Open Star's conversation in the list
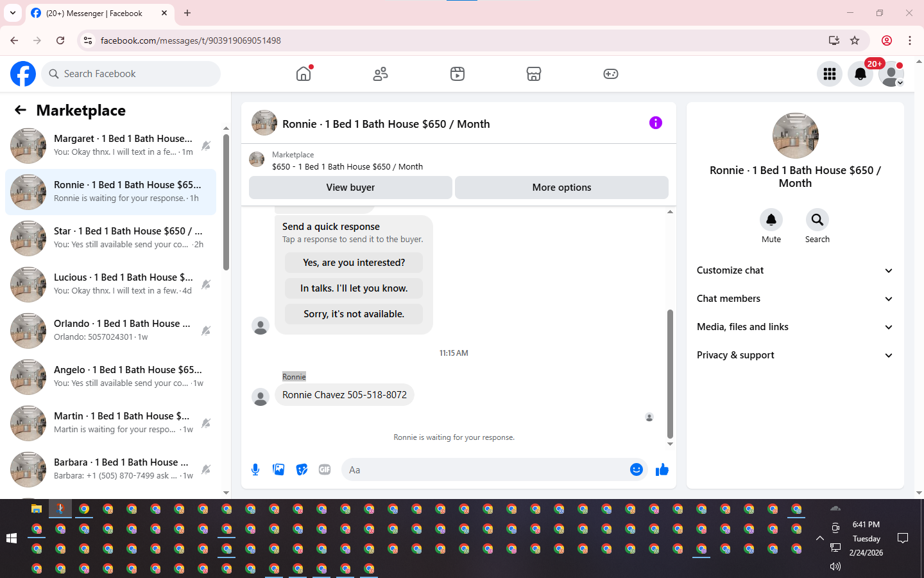The height and width of the screenshot is (578, 924). [110, 238]
